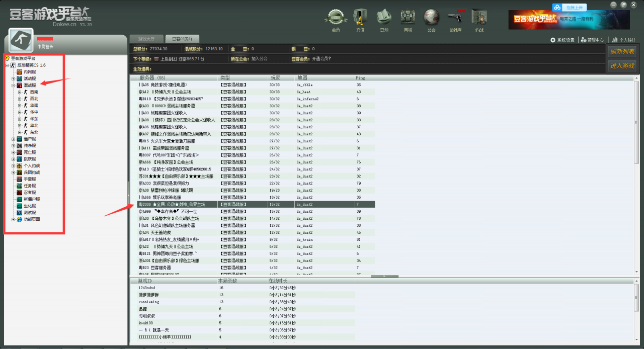Switch to the 游戏大厅 tab
Image resolution: width=644 pixels, height=349 pixels.
click(x=147, y=38)
